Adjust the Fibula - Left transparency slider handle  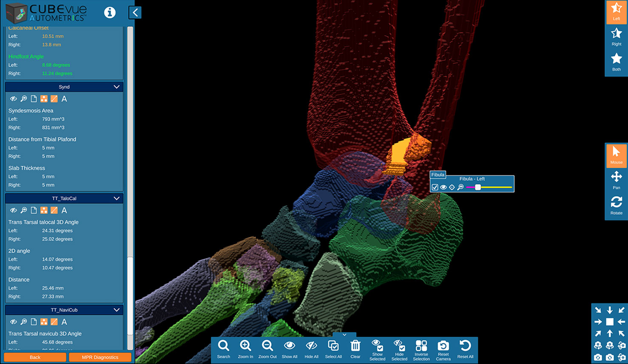tap(478, 187)
